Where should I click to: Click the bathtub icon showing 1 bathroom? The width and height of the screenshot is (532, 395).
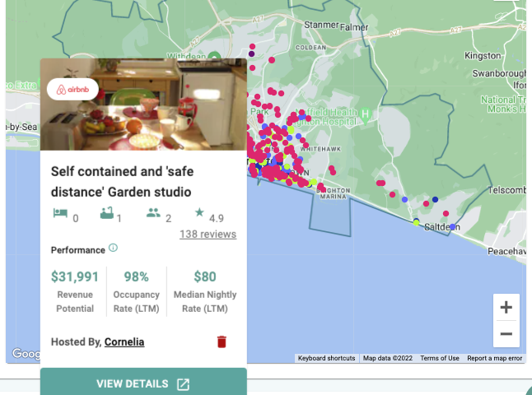pos(107,213)
